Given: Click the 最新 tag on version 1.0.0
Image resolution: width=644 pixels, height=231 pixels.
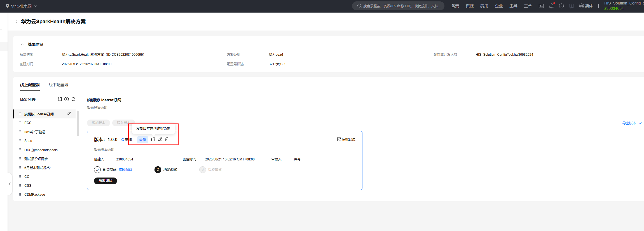Looking at the screenshot, I should pos(143,139).
